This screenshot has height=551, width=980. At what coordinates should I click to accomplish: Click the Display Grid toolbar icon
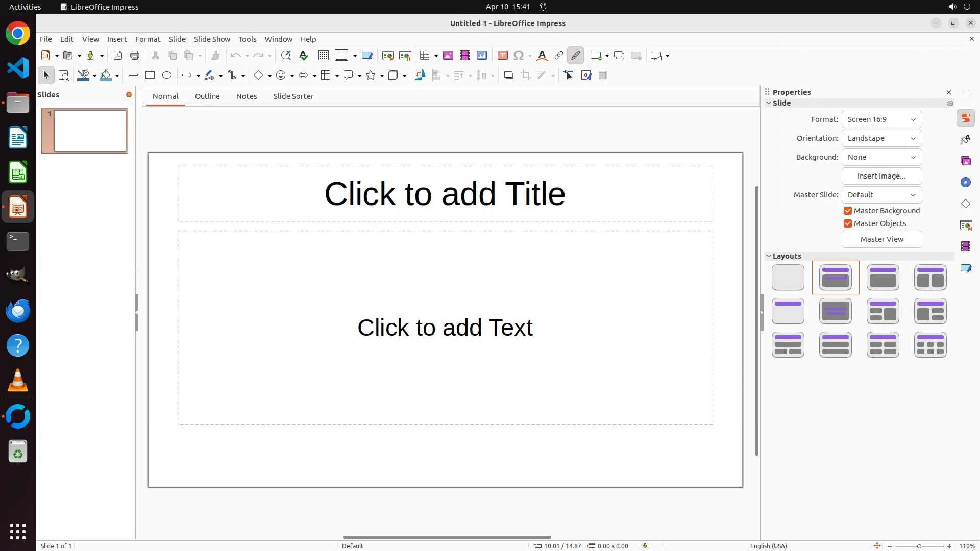324,56
